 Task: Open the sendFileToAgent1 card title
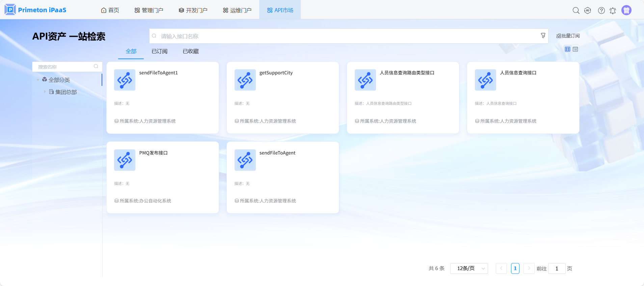point(159,73)
